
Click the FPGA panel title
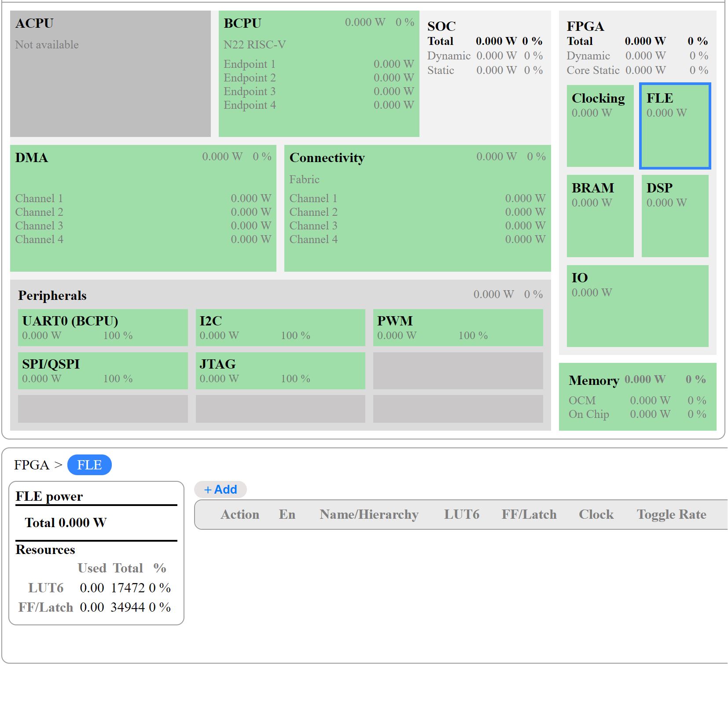tap(585, 26)
